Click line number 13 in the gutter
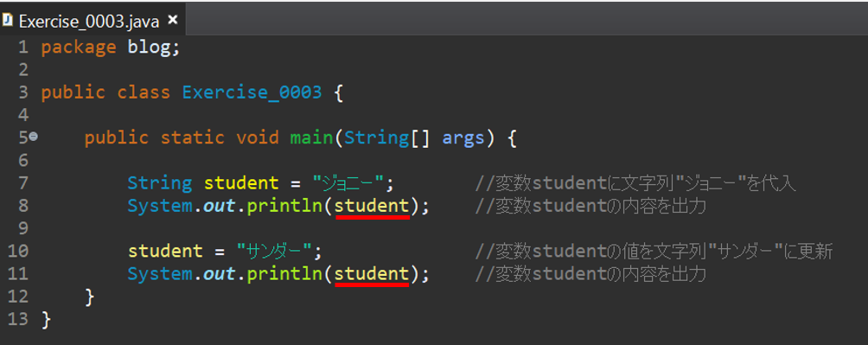Screen dimensions: 868x345 click(18, 320)
